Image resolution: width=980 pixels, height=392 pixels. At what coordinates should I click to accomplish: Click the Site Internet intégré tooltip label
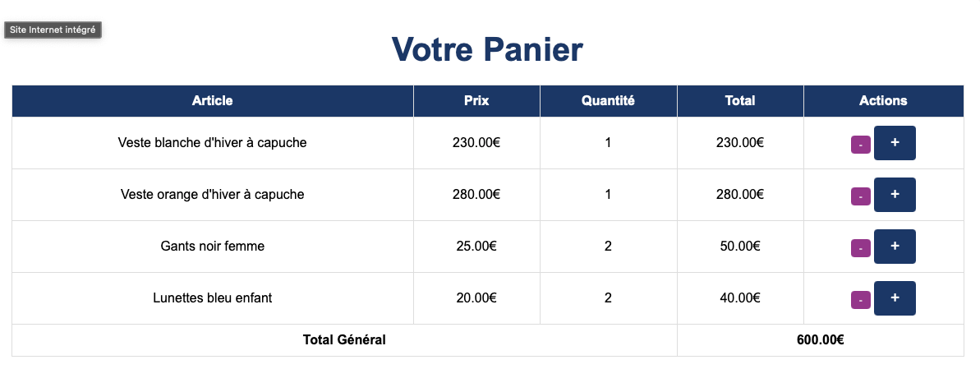click(53, 30)
